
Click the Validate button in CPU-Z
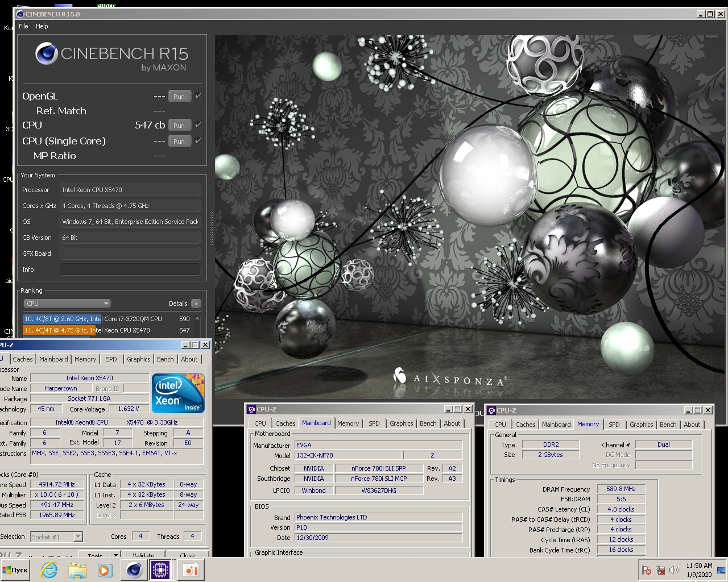pyautogui.click(x=143, y=554)
